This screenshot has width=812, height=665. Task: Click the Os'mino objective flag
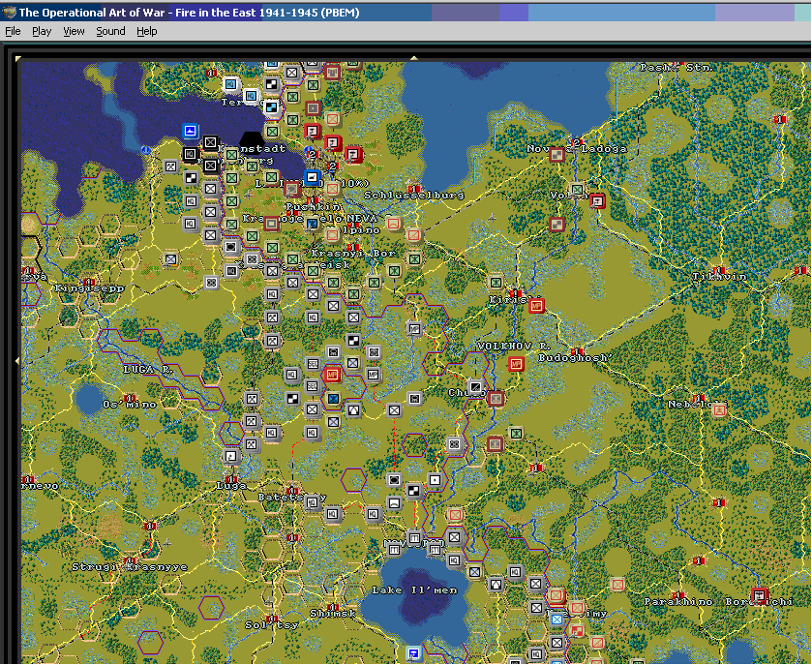pos(130,398)
